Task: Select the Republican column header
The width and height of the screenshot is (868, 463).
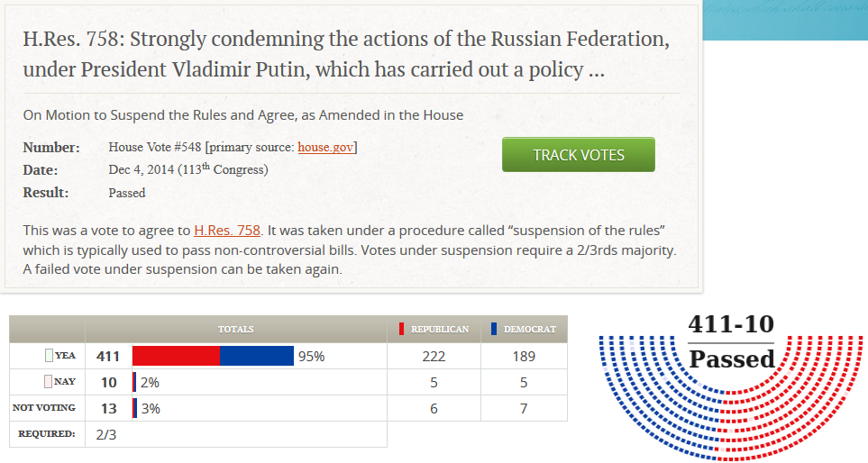Action: pos(439,330)
